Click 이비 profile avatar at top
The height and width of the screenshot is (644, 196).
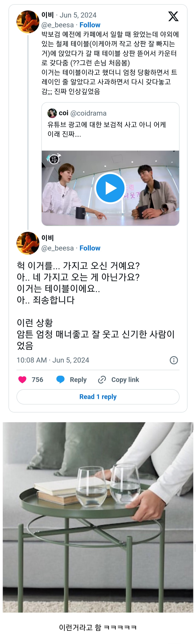click(28, 22)
